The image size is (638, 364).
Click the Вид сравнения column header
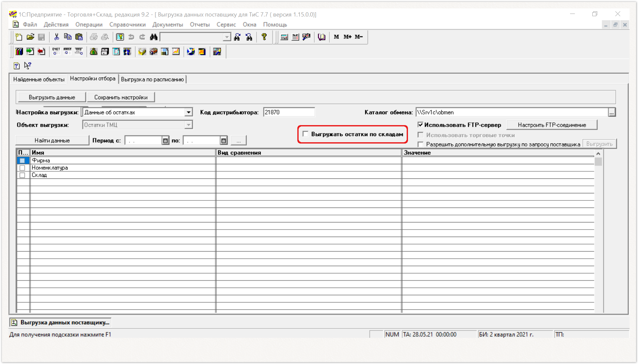tap(309, 153)
